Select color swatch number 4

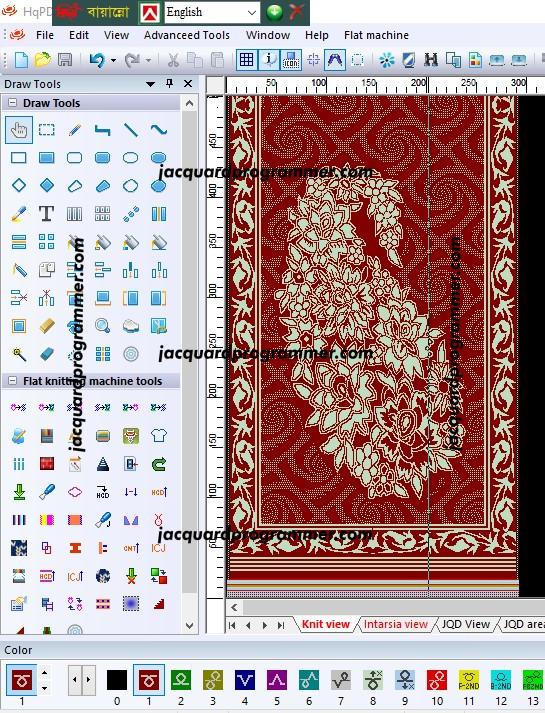pos(245,680)
